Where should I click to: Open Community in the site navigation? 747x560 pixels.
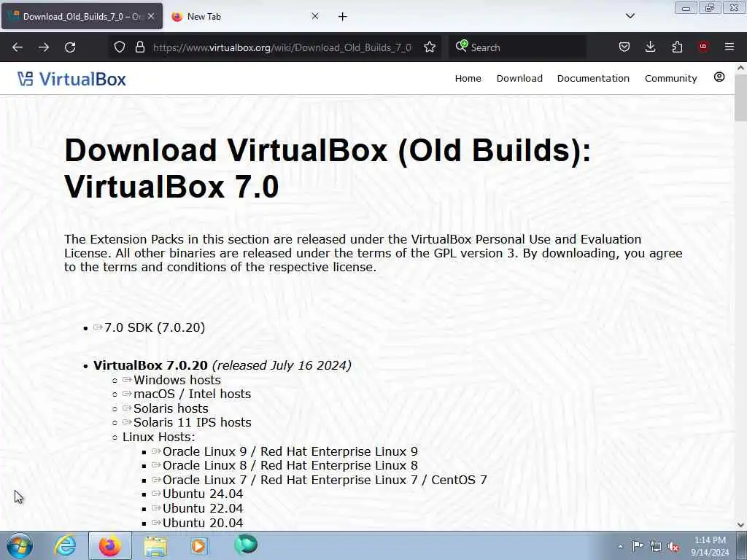(x=671, y=78)
